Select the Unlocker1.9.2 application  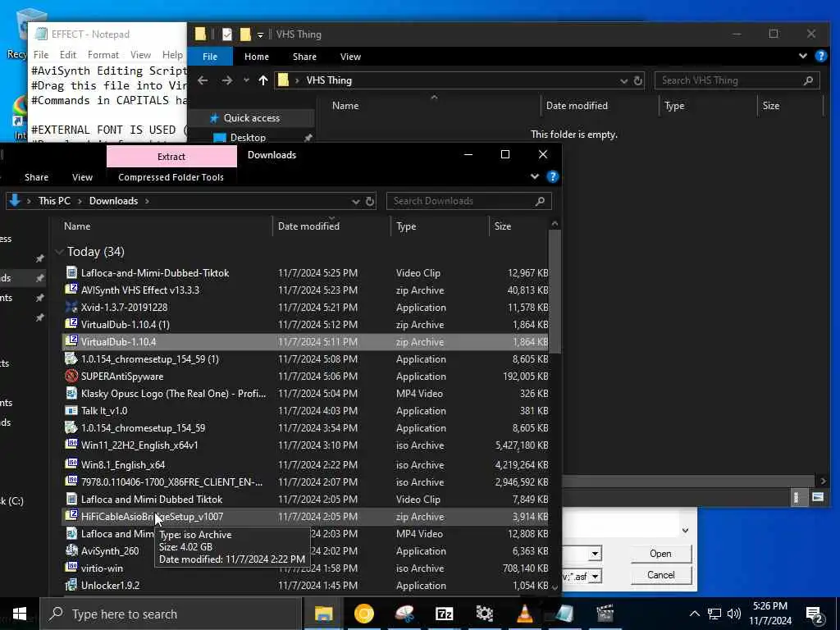pyautogui.click(x=307, y=585)
